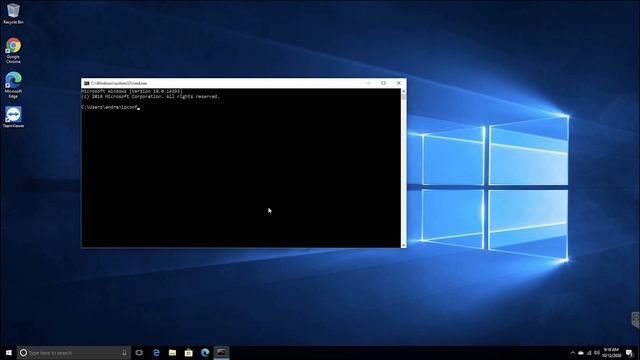Image resolution: width=640 pixels, height=360 pixels.
Task: Open the Action Center notifications icon
Action: click(629, 353)
